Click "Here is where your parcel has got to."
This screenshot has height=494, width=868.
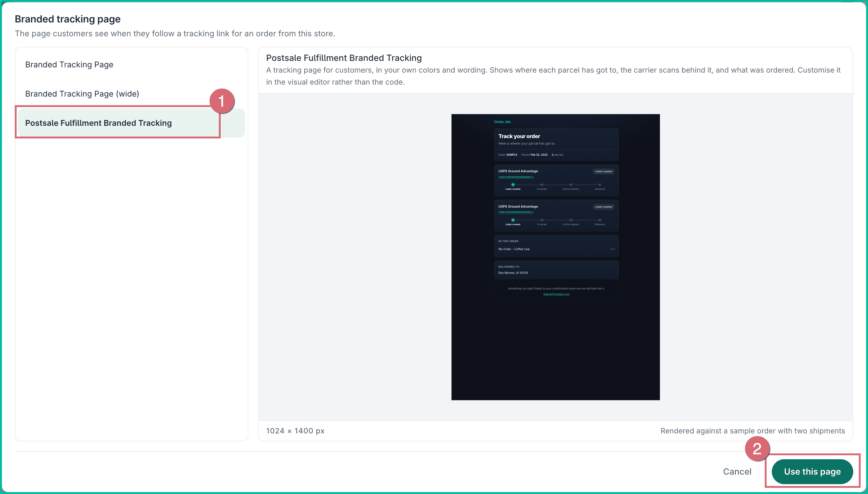coord(527,144)
